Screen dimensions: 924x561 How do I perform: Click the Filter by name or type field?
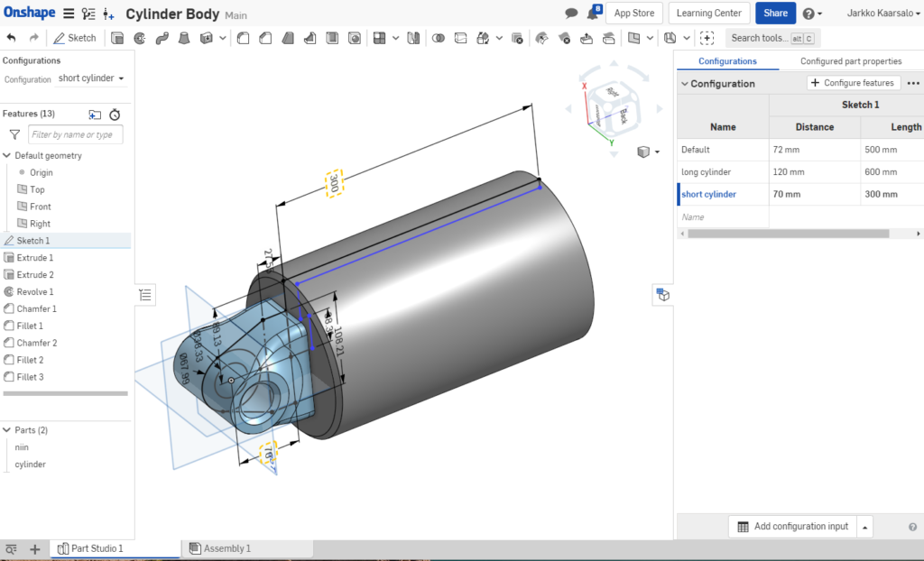(x=76, y=135)
